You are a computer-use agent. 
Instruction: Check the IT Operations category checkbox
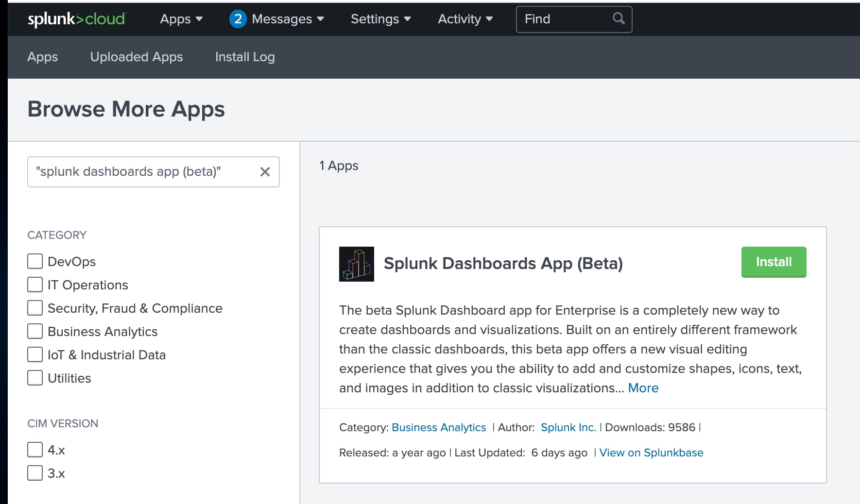pyautogui.click(x=35, y=285)
